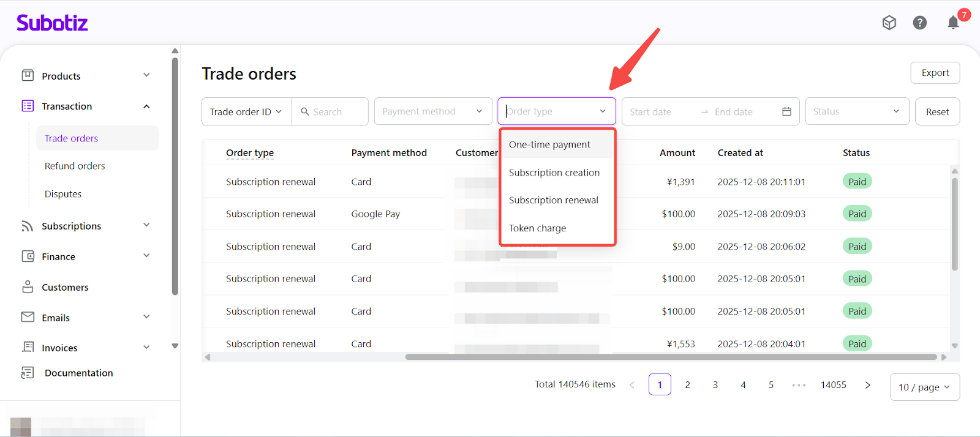This screenshot has width=980, height=437.
Task: Click the notification bell icon
Action: coord(953,23)
